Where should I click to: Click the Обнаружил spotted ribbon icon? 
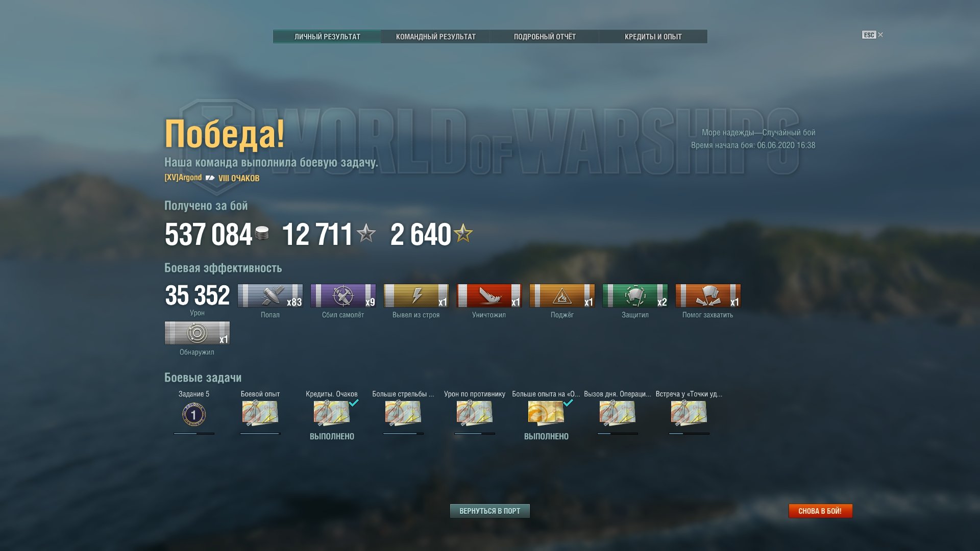coord(197,333)
